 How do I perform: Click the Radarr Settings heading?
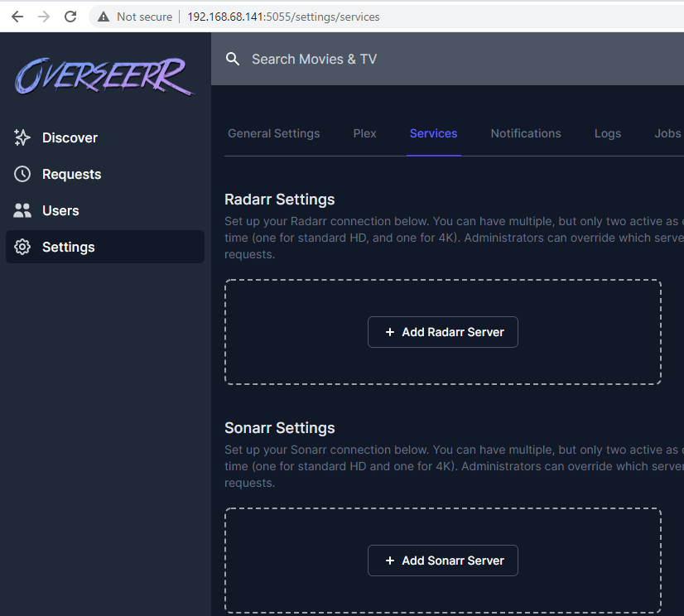coord(280,200)
